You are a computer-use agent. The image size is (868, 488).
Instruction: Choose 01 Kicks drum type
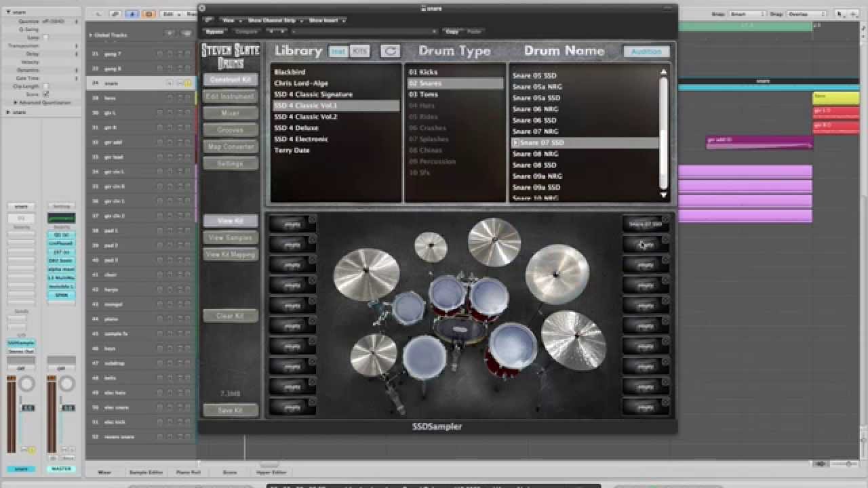pyautogui.click(x=423, y=72)
